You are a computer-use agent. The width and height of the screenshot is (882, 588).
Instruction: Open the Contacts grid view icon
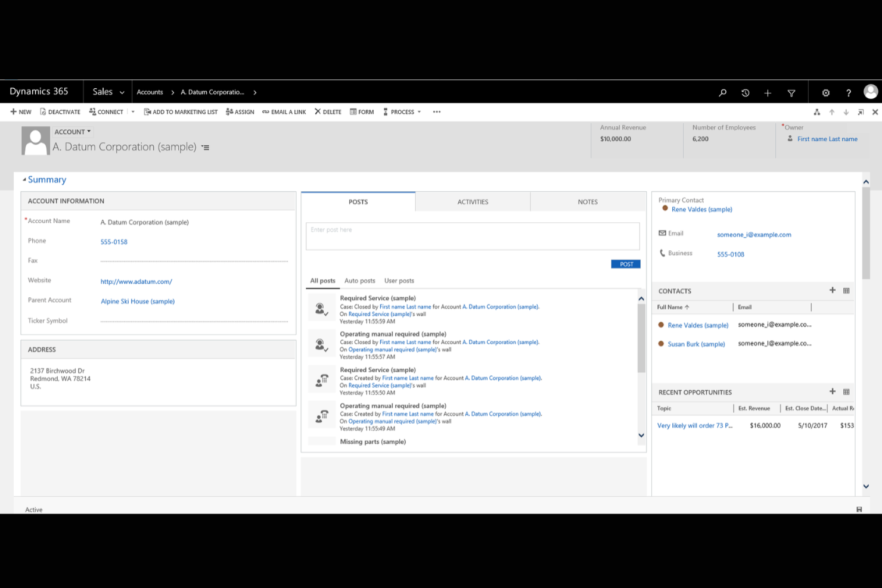(x=846, y=291)
